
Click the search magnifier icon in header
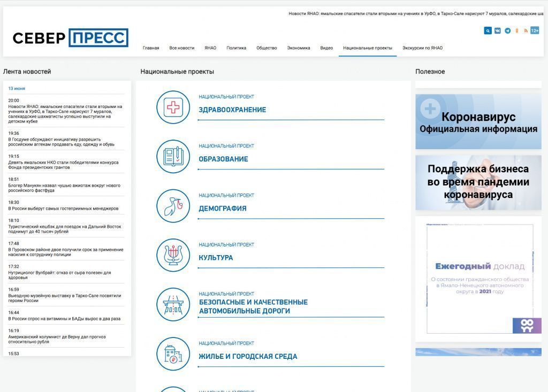(488, 31)
